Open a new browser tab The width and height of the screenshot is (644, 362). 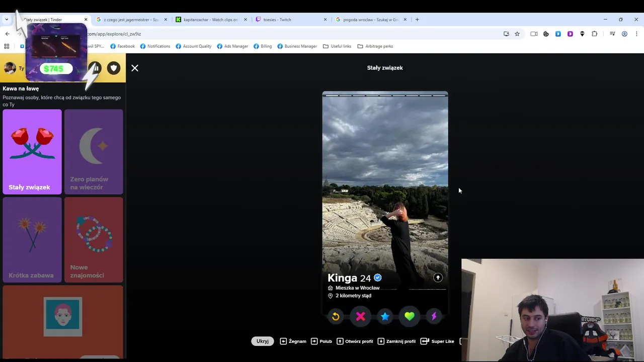[x=417, y=20]
